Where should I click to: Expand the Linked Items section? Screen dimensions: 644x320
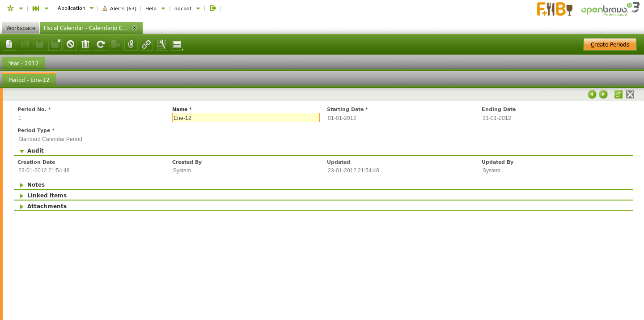tap(22, 196)
